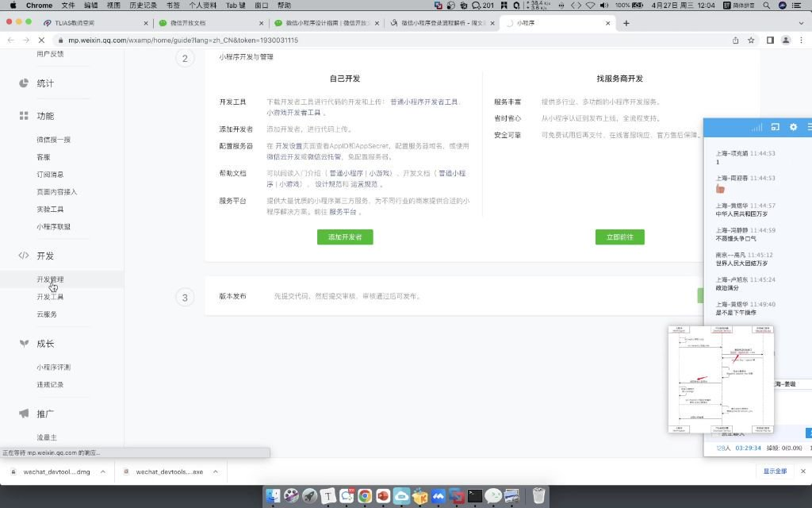Toggle the Chrome side panel
Screen dimensions: 812x508
click(x=770, y=40)
